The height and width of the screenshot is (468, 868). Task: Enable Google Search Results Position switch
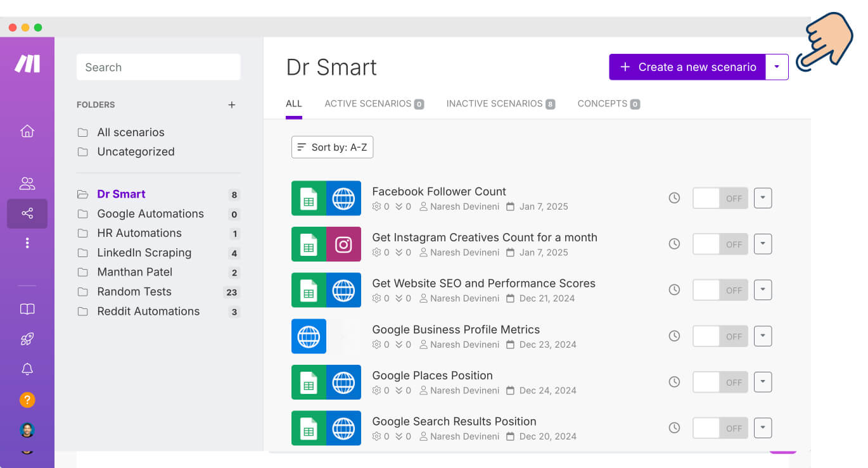(720, 428)
